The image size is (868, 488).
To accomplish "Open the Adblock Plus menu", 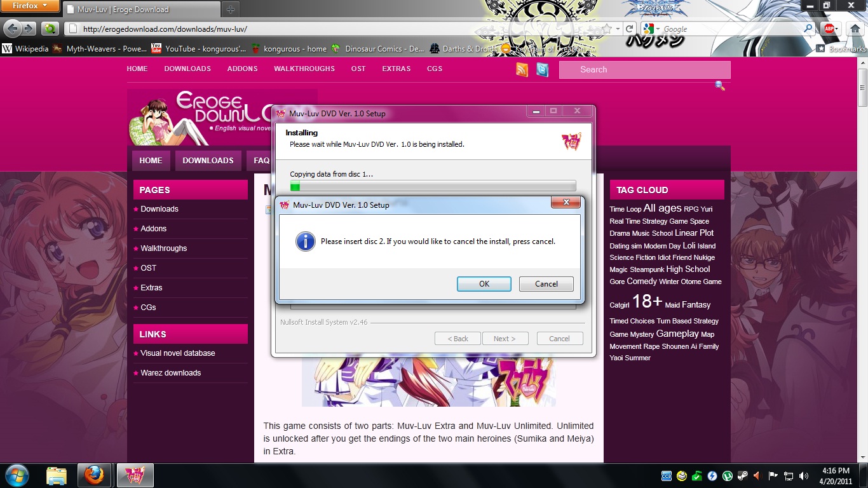I will click(x=831, y=29).
